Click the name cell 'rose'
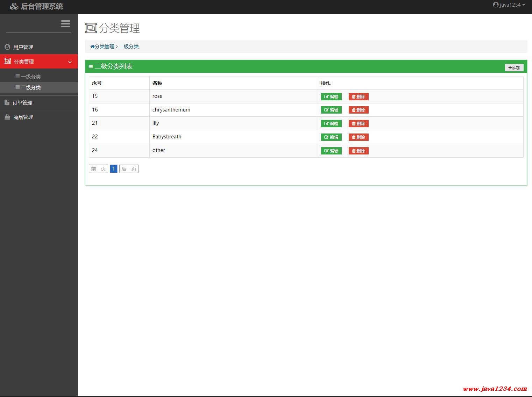This screenshot has width=532, height=397. (234, 96)
